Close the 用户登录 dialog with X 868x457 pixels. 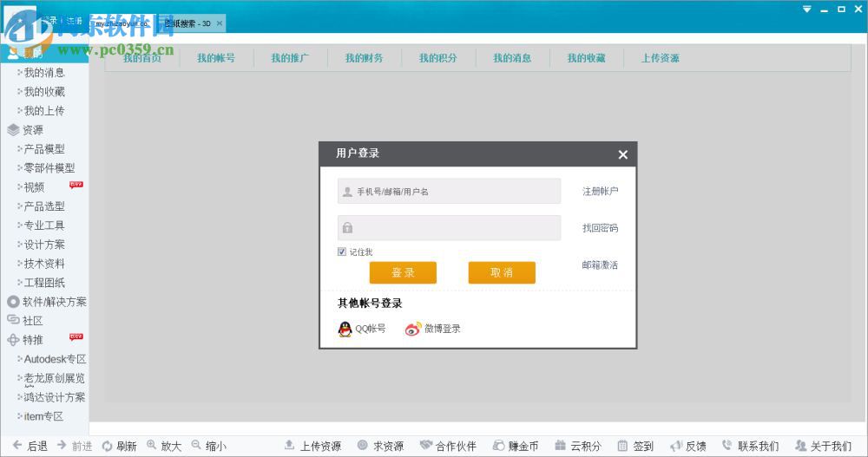click(622, 154)
